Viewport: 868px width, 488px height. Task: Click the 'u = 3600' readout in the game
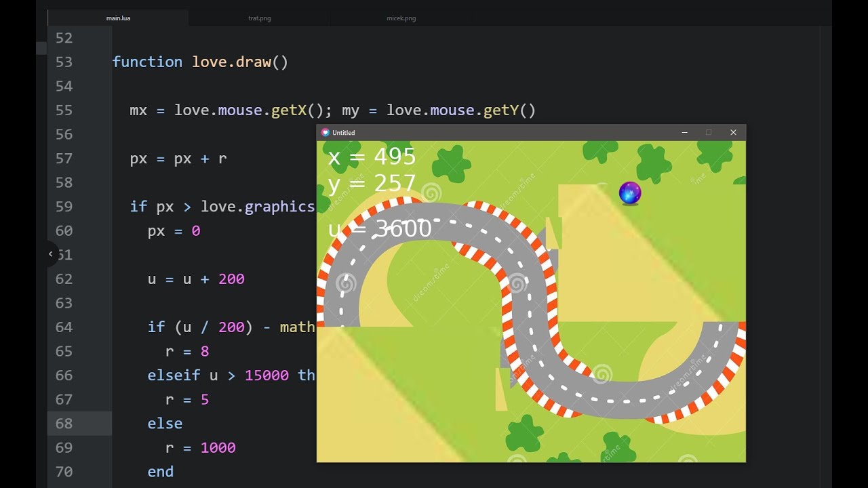coord(380,229)
